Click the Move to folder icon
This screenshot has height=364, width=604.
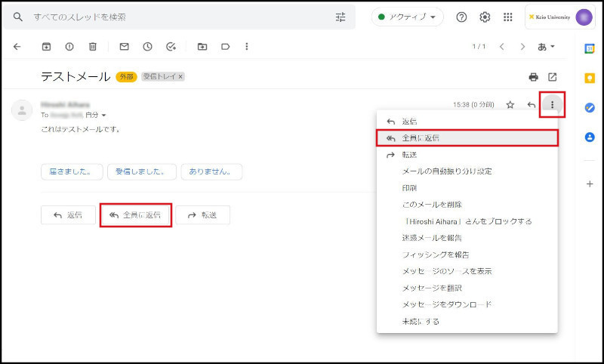pyautogui.click(x=202, y=47)
